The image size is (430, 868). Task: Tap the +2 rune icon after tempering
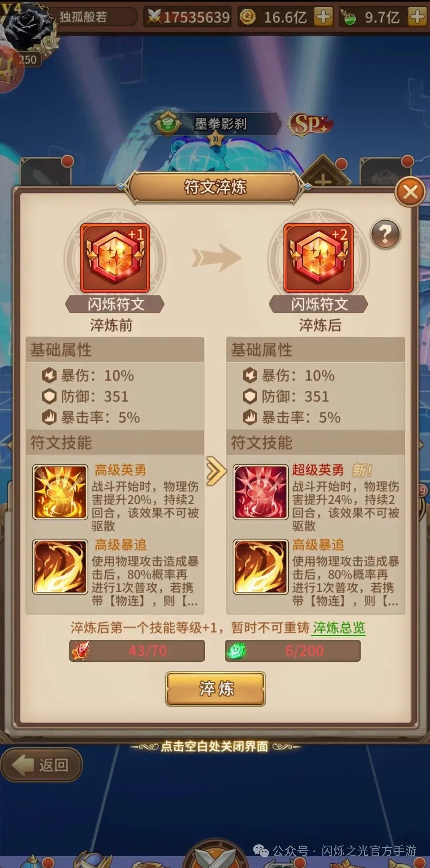pyautogui.click(x=318, y=258)
